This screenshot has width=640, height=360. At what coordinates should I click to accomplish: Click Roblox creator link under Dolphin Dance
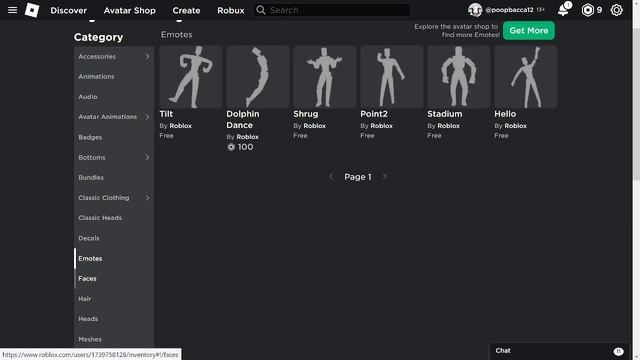click(x=247, y=137)
